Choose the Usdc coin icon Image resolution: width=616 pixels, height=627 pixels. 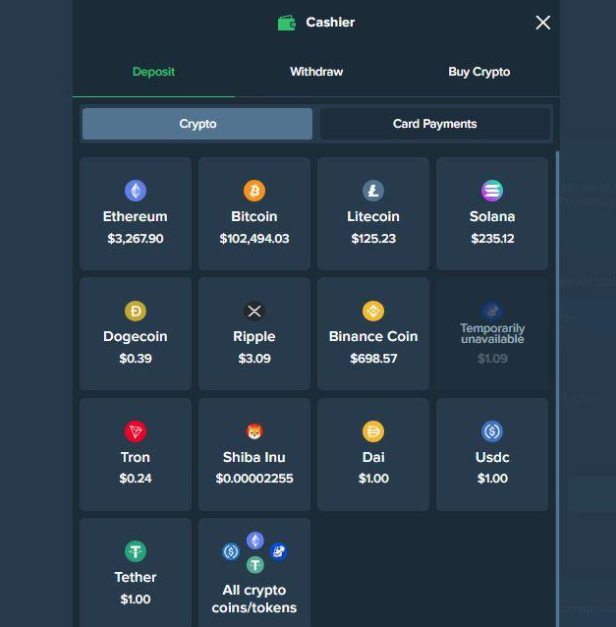(x=492, y=431)
